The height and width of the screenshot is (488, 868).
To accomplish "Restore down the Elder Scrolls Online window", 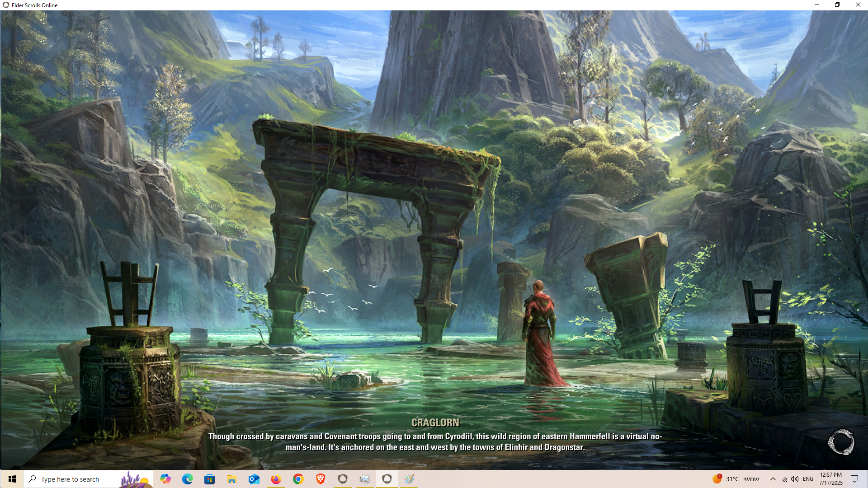I will click(x=837, y=5).
